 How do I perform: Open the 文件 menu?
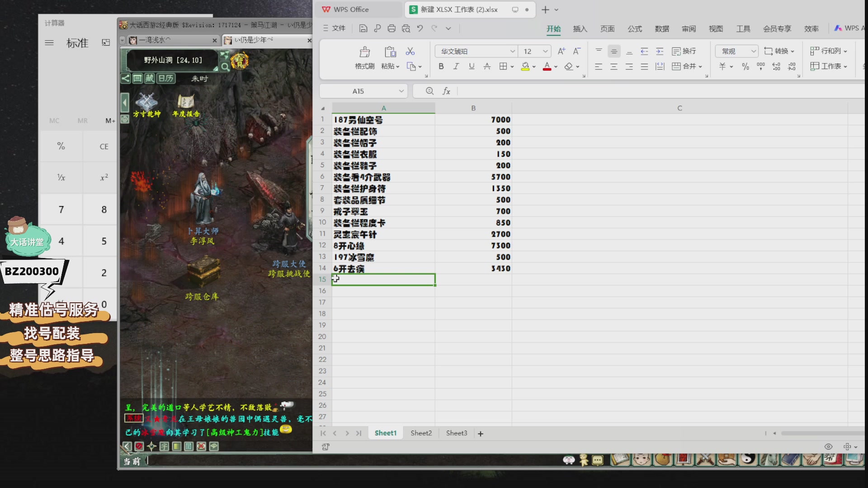coord(334,28)
